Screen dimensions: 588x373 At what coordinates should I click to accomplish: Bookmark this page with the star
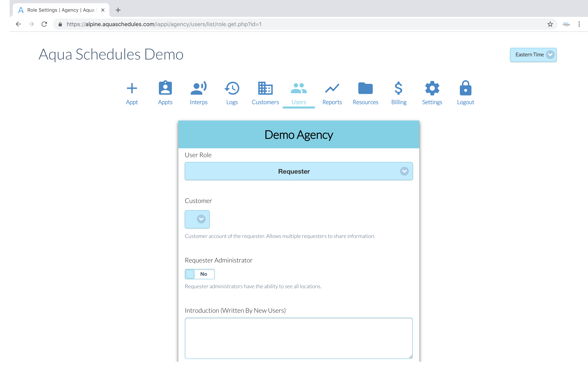pos(550,24)
